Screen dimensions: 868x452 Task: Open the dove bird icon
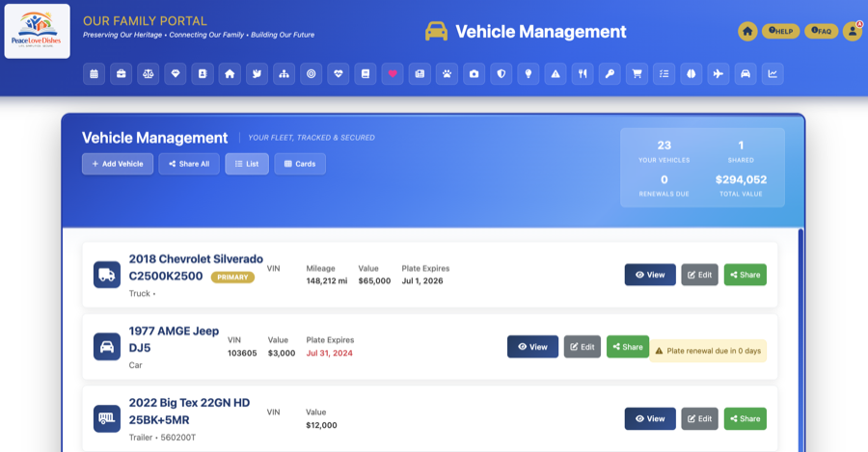click(257, 73)
